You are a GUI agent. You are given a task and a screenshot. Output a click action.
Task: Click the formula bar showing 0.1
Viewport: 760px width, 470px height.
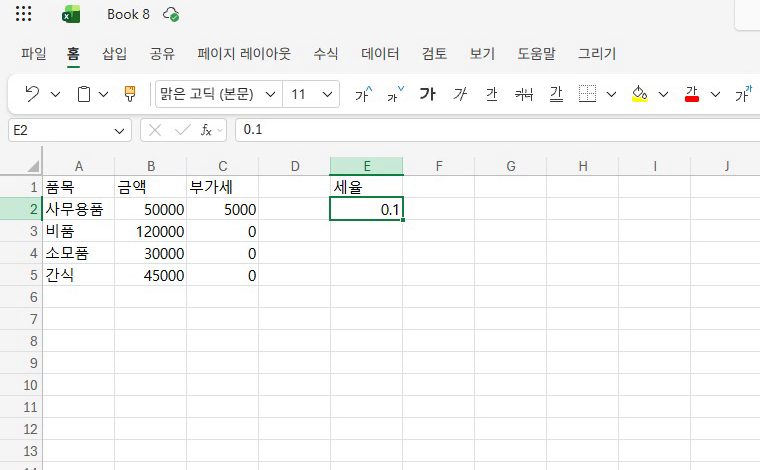[x=497, y=130]
